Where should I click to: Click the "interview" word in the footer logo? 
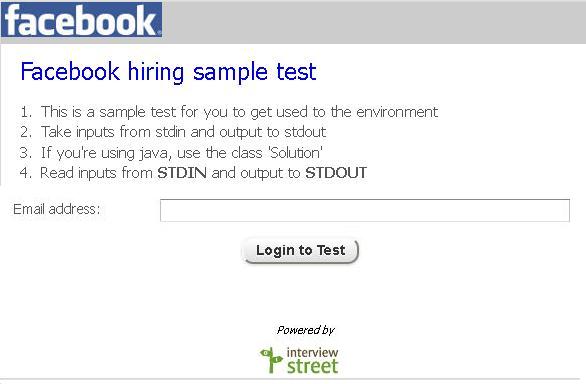click(312, 352)
